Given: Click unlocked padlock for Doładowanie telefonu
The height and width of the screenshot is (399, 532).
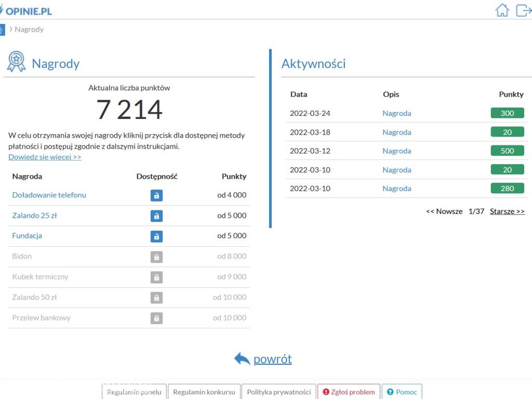Looking at the screenshot, I should point(156,195).
